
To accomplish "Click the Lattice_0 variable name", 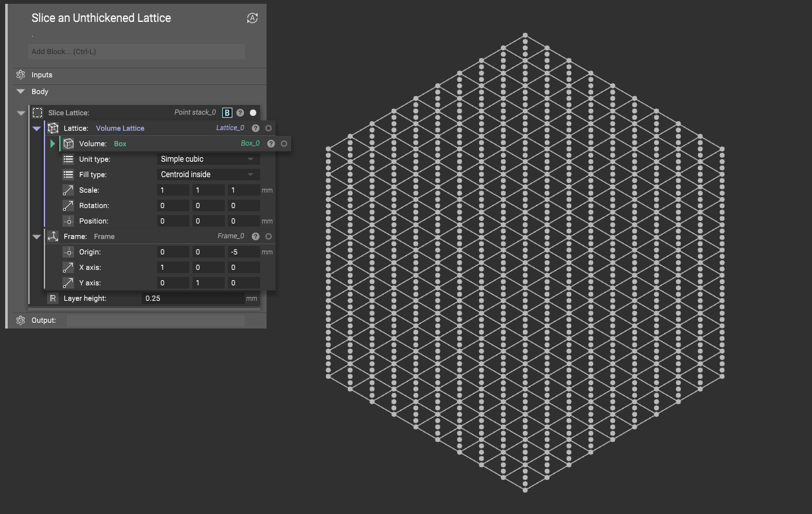I will (231, 128).
